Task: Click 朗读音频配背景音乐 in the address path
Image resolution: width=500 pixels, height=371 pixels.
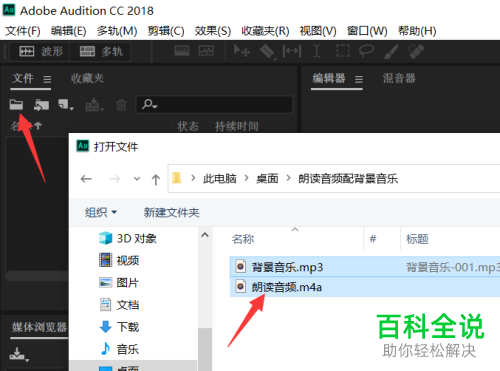Action: (348, 179)
